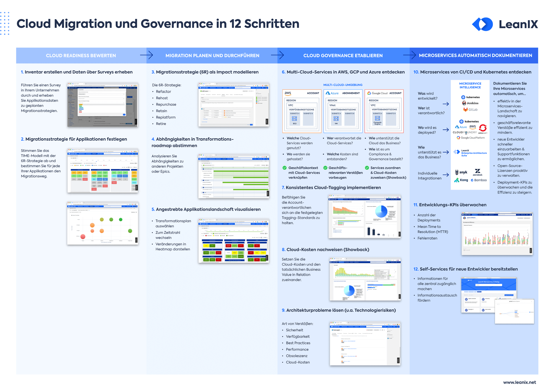Viewport: 553px width, 392px height.
Task: Click the aws logo in Microservice Intelligence panel
Action: 472,127
